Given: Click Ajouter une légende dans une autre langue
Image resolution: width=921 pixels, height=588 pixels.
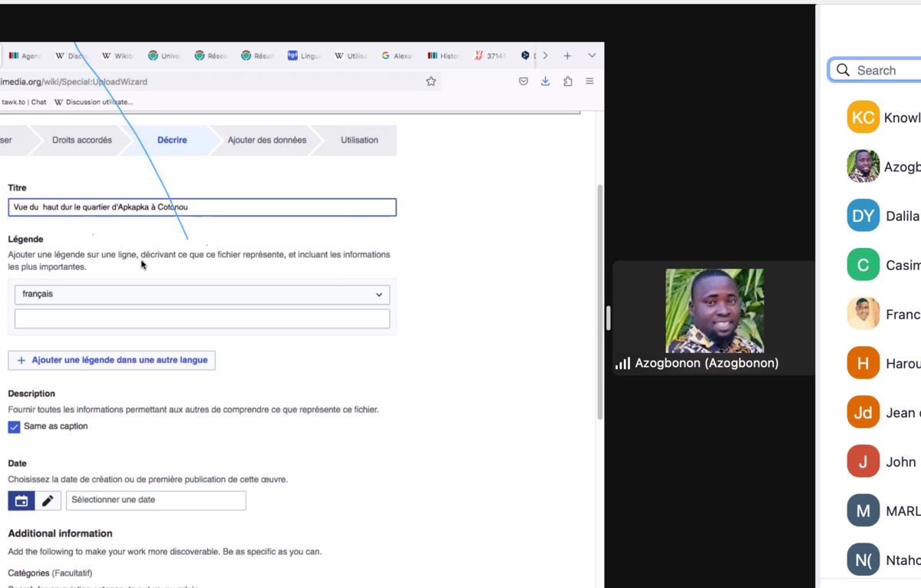Looking at the screenshot, I should tap(112, 360).
